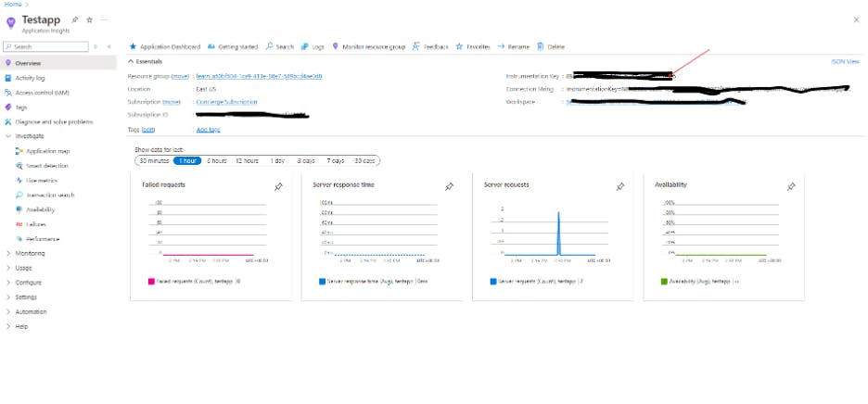Select 30 minutes time range
Image resolution: width=868 pixels, height=404 pixels.
tap(154, 160)
